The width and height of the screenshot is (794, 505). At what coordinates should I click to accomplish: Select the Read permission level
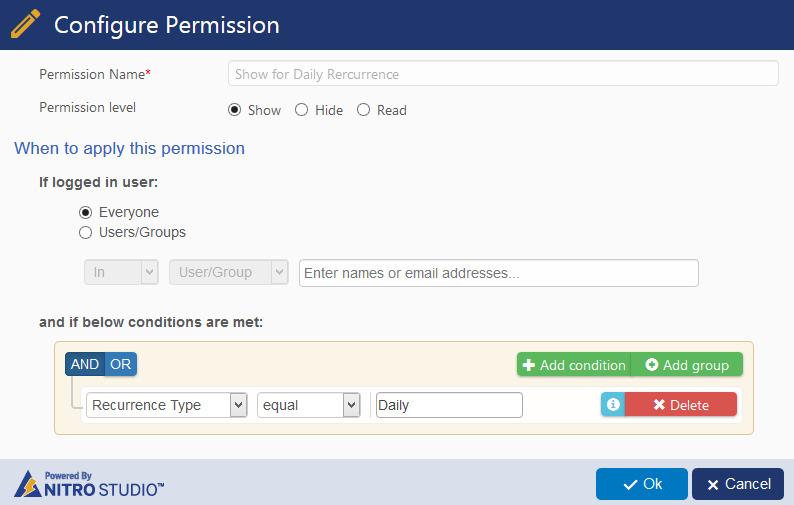(364, 110)
